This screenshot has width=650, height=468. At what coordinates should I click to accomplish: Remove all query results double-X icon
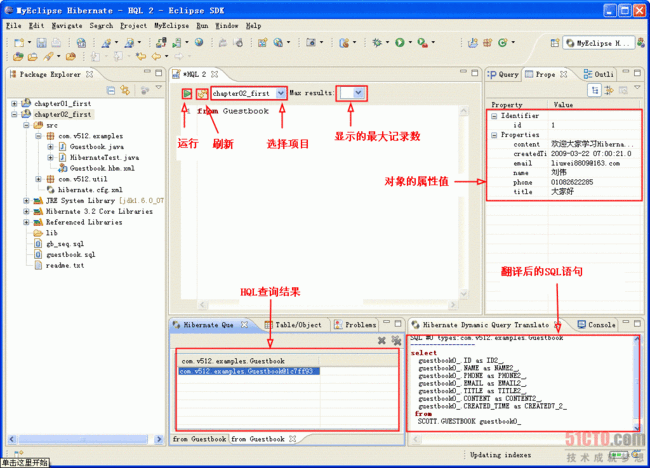(396, 341)
